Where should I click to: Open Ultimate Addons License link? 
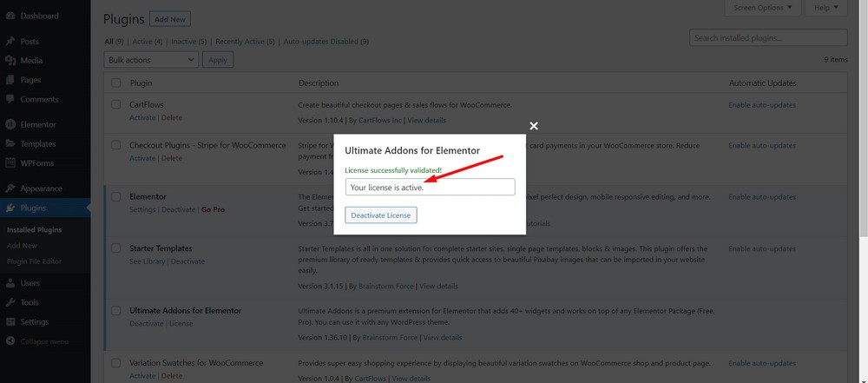(181, 324)
